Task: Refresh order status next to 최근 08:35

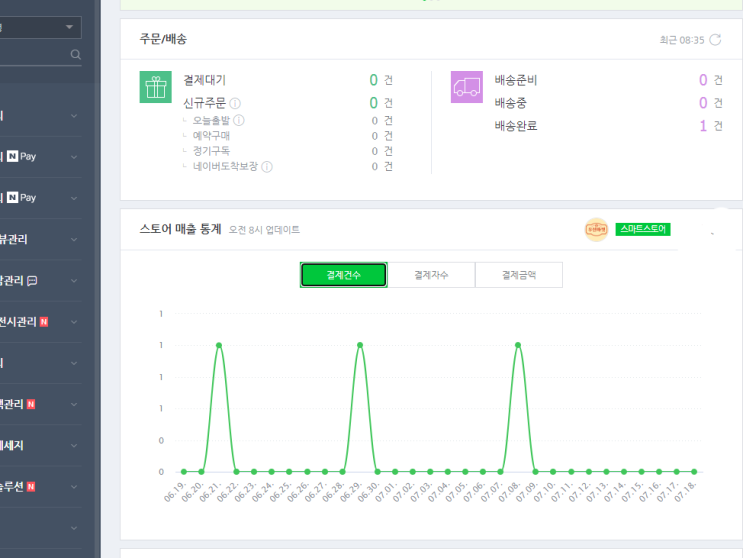Action: [x=715, y=40]
